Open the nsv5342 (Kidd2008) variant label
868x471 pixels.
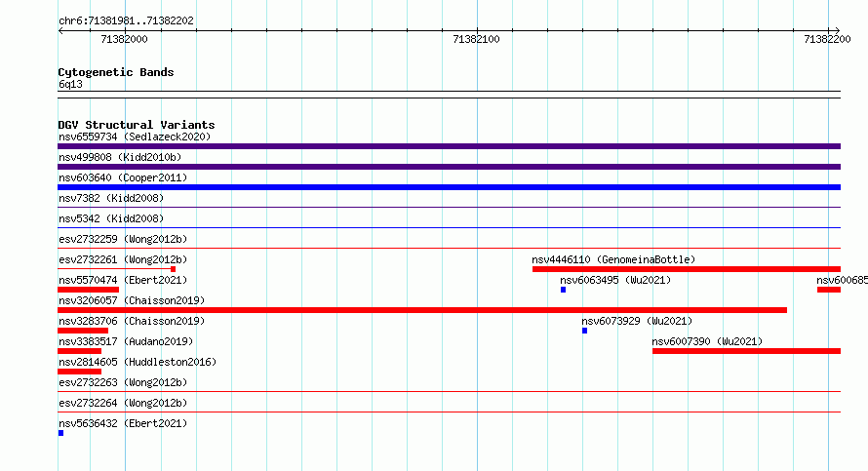111,218
